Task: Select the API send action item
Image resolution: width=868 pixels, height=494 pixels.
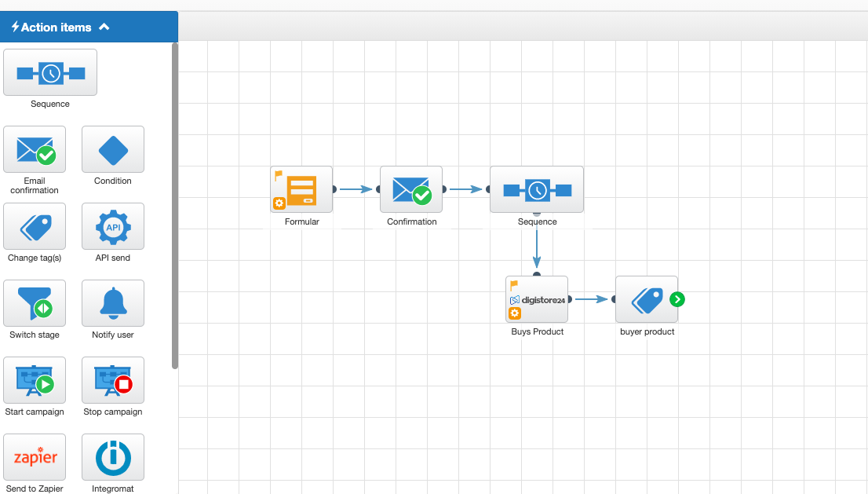Action: [113, 226]
